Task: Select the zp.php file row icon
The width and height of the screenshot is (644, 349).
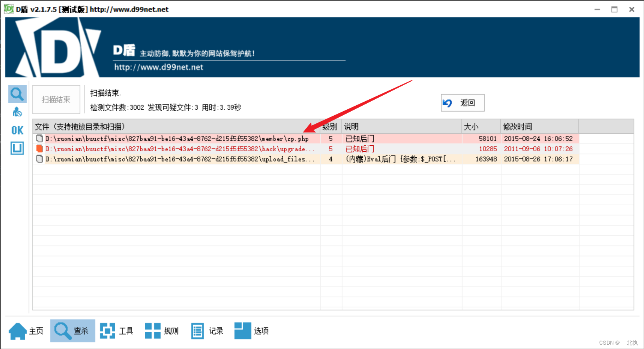Action: 40,138
